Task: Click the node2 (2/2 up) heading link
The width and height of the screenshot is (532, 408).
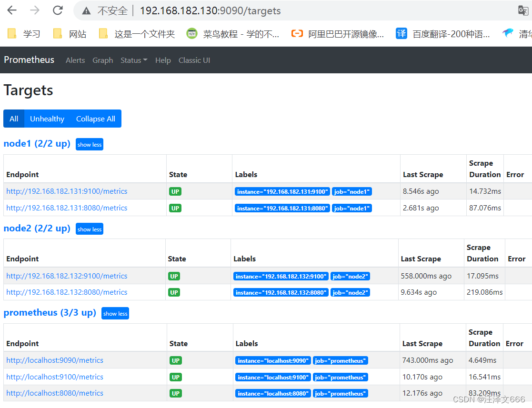Action: (x=37, y=228)
